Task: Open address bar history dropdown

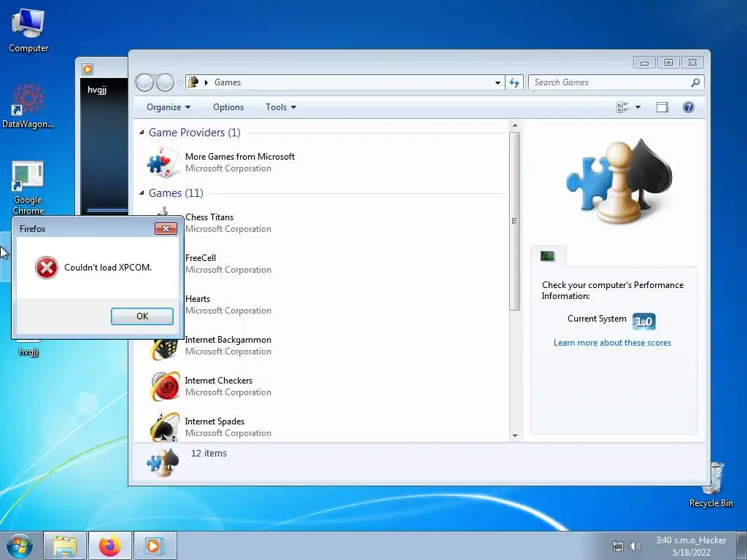Action: [498, 82]
